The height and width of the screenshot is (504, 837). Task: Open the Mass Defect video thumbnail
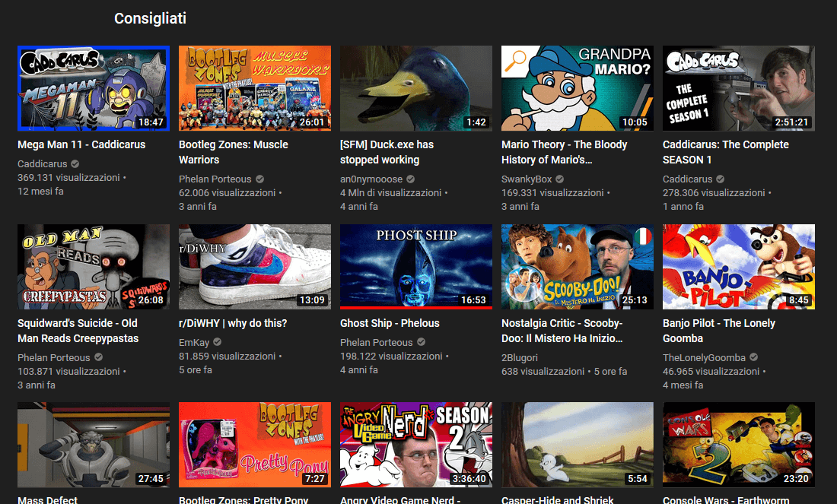pos(94,445)
